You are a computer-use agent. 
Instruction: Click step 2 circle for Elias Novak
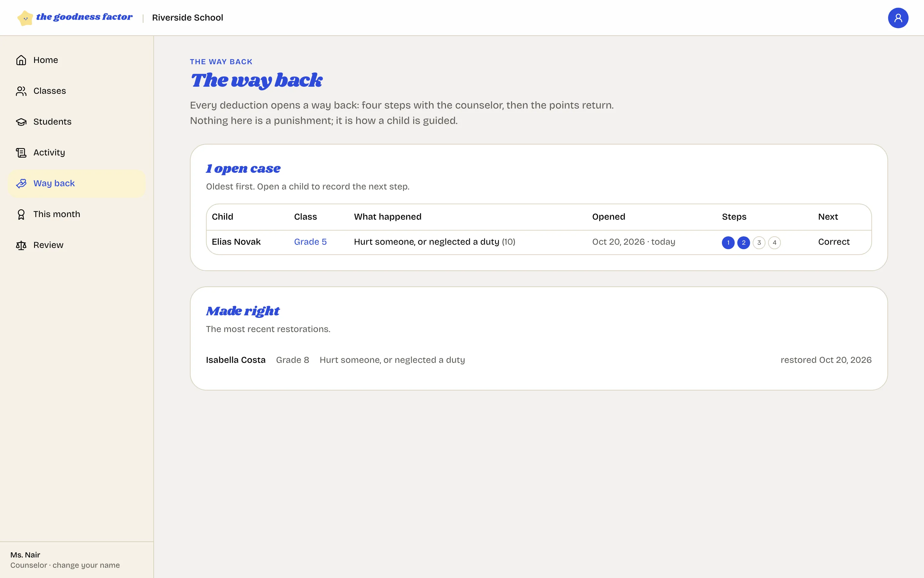(743, 243)
